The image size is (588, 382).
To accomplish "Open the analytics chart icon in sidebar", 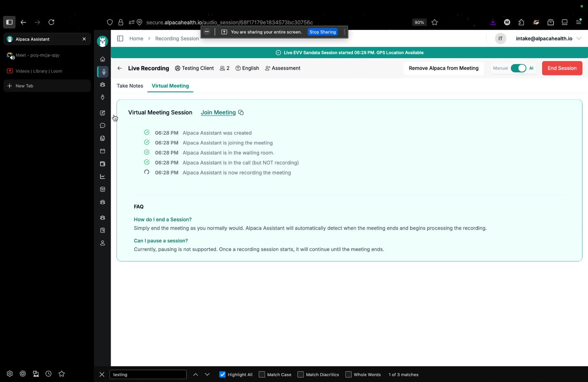I will pos(102,177).
